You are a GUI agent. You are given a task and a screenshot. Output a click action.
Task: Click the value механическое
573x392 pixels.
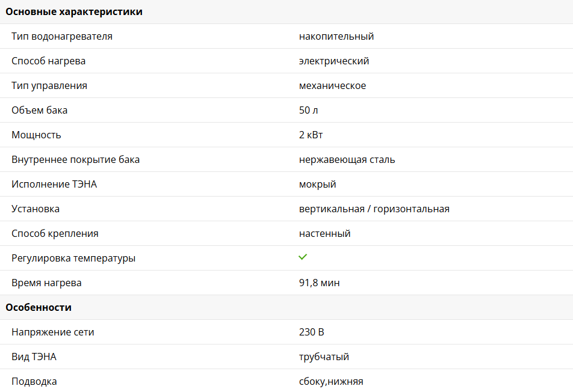[332, 86]
